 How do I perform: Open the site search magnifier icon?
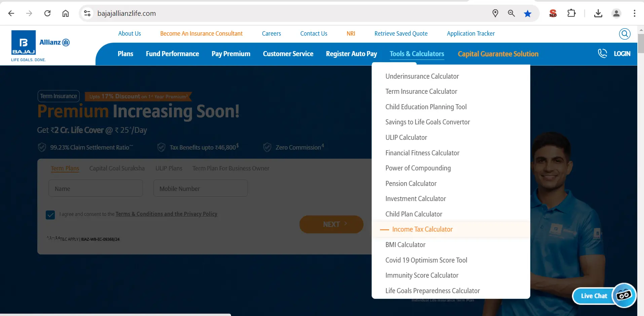624,34
